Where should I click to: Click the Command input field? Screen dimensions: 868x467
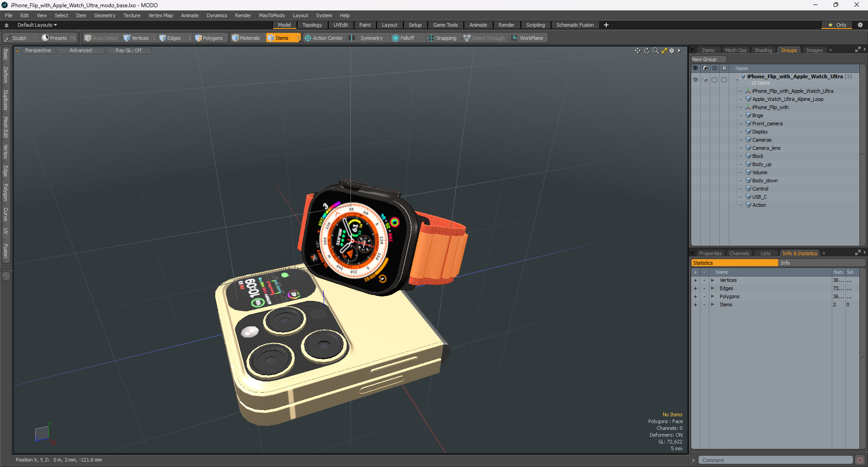pos(775,460)
